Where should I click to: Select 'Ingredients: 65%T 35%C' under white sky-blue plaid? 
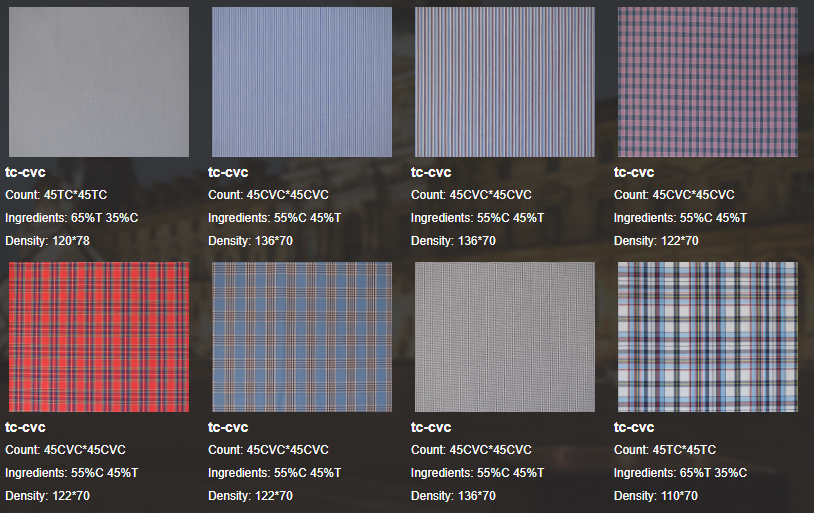681,472
